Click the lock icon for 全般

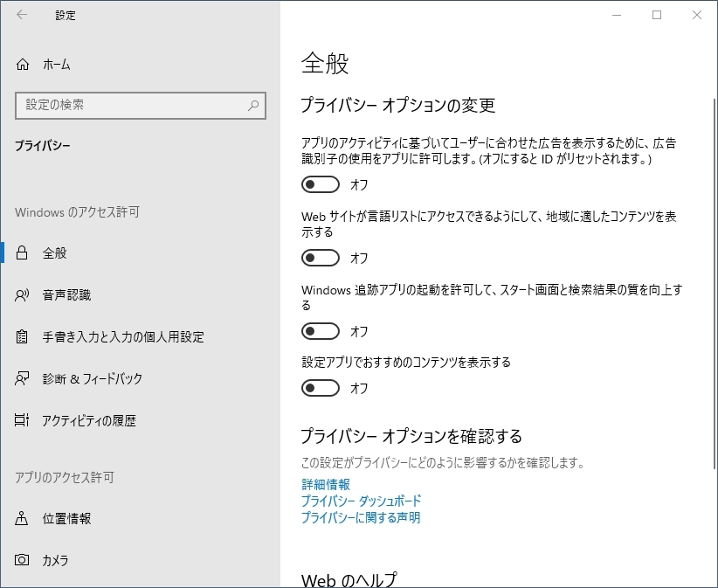click(x=22, y=252)
